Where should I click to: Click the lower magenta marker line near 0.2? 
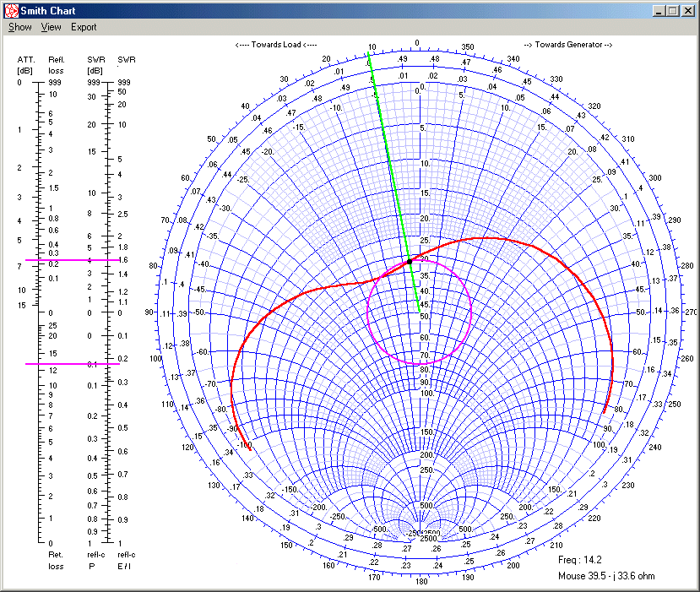(x=73, y=364)
